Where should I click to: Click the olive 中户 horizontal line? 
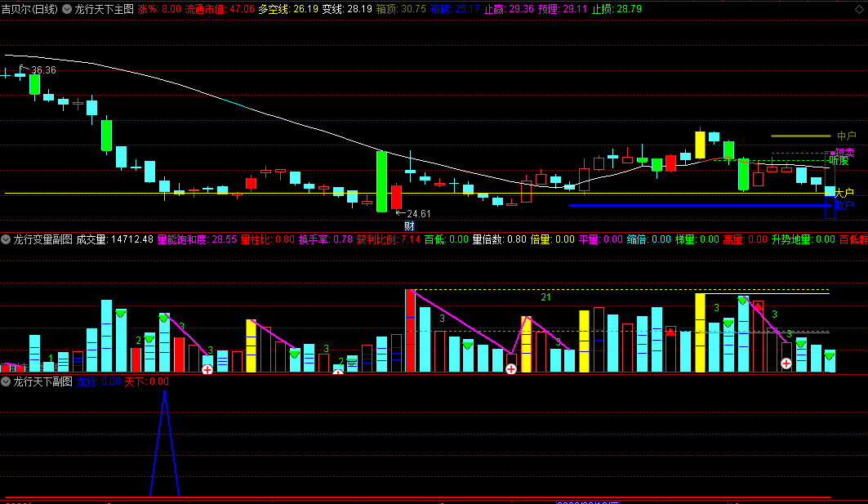pyautogui.click(x=800, y=136)
